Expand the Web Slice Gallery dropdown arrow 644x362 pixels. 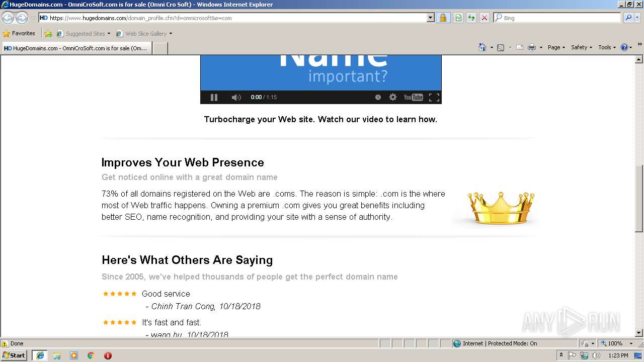(x=171, y=34)
